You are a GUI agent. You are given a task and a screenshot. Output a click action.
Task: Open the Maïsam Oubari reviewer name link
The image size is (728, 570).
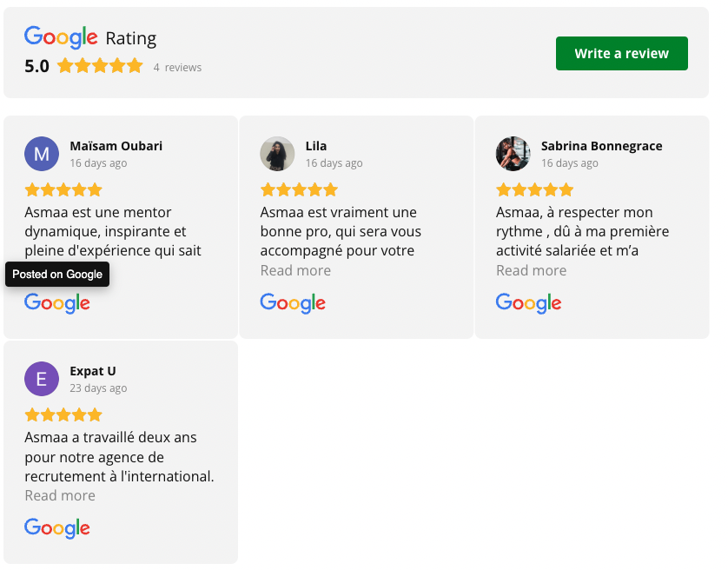point(116,146)
